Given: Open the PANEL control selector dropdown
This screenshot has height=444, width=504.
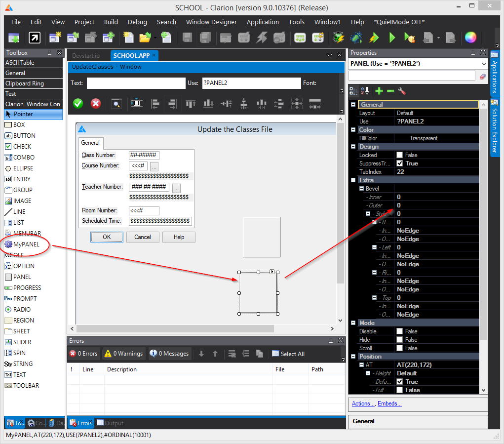Looking at the screenshot, I should coord(483,64).
